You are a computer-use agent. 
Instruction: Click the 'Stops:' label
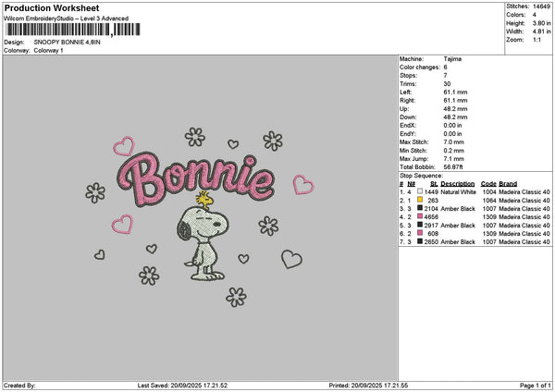tap(409, 76)
